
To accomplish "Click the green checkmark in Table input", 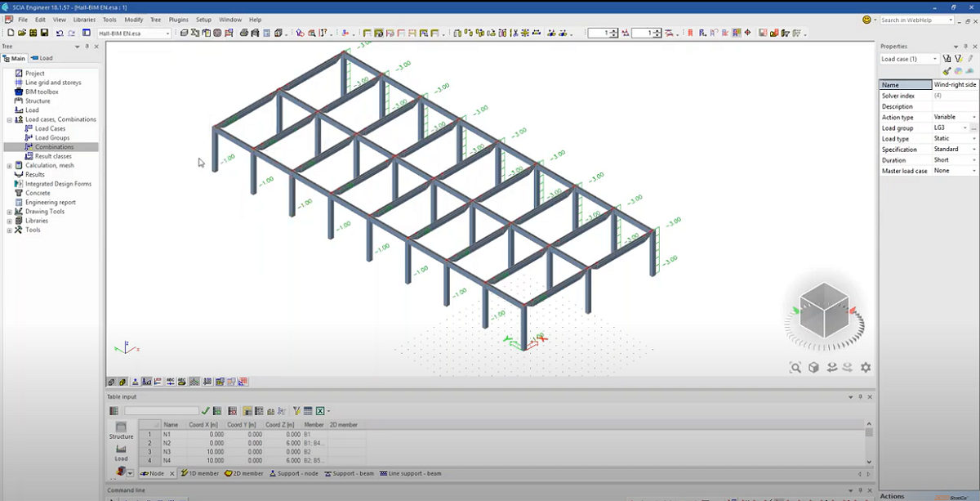I will click(x=206, y=411).
